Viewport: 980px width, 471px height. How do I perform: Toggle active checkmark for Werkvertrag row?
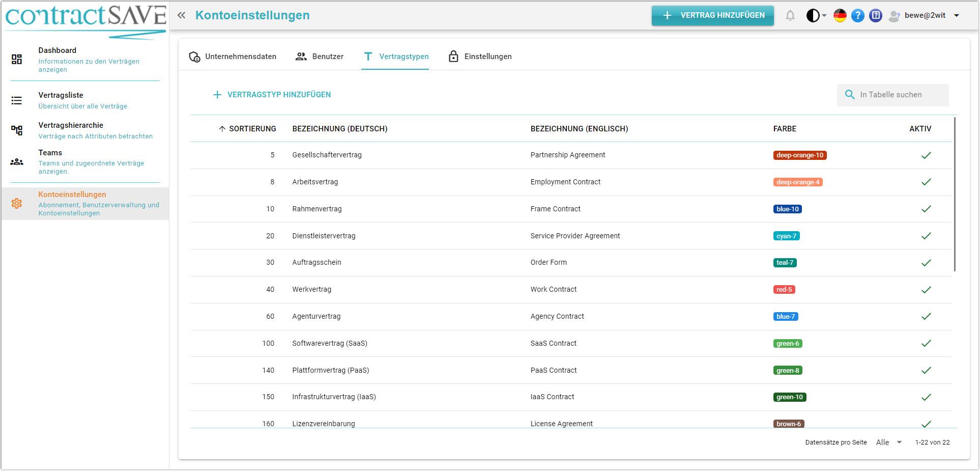tap(926, 290)
